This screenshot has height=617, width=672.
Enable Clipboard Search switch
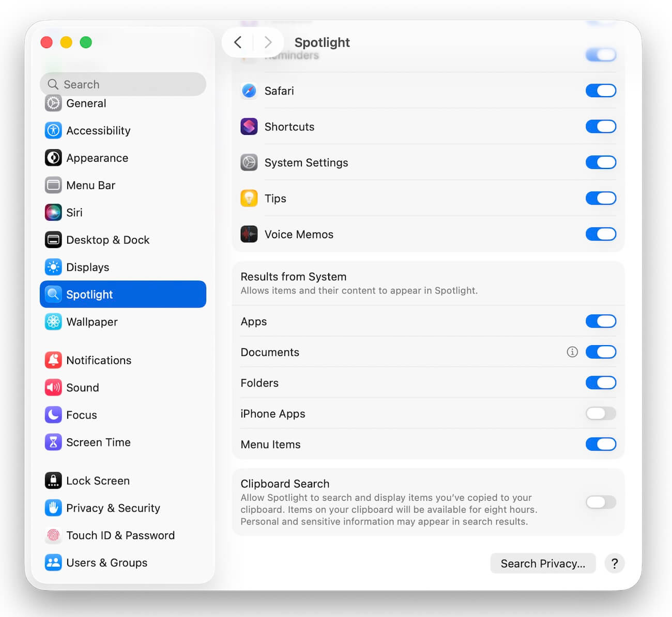click(601, 502)
